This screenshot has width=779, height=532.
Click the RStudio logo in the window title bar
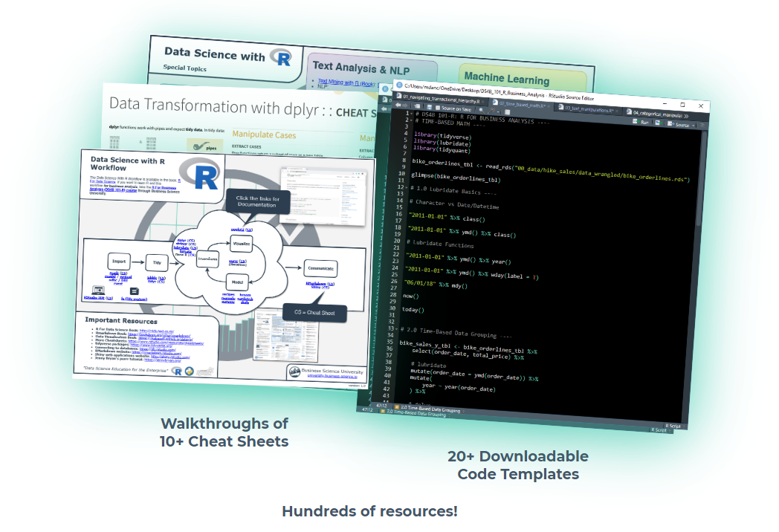(399, 85)
